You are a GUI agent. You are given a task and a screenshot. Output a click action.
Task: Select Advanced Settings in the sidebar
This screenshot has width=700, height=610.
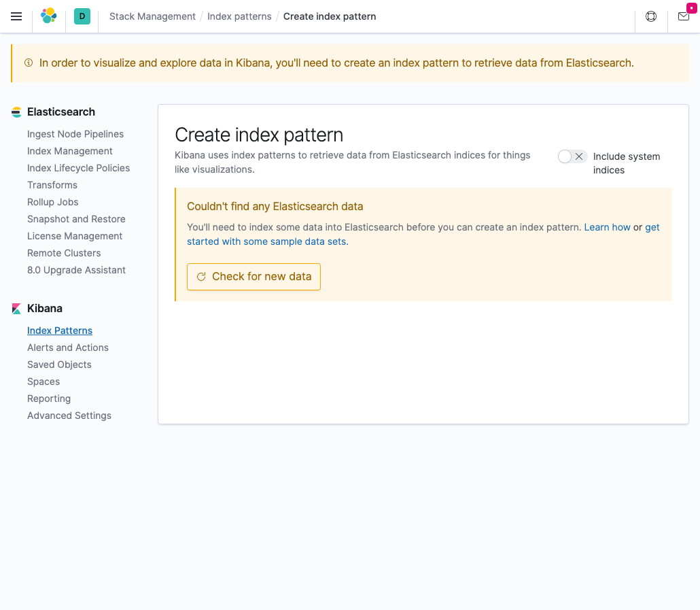[69, 416]
